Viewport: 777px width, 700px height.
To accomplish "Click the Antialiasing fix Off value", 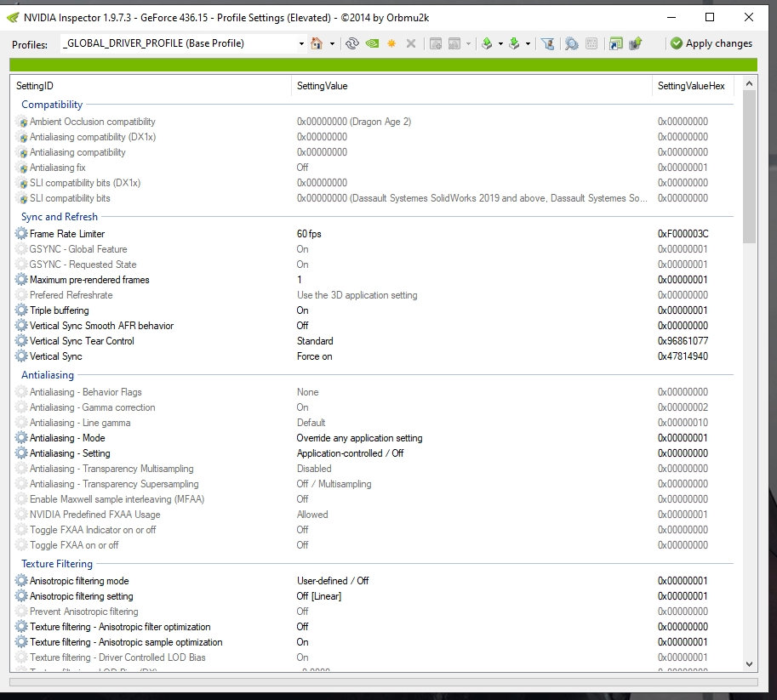I will click(x=302, y=168).
